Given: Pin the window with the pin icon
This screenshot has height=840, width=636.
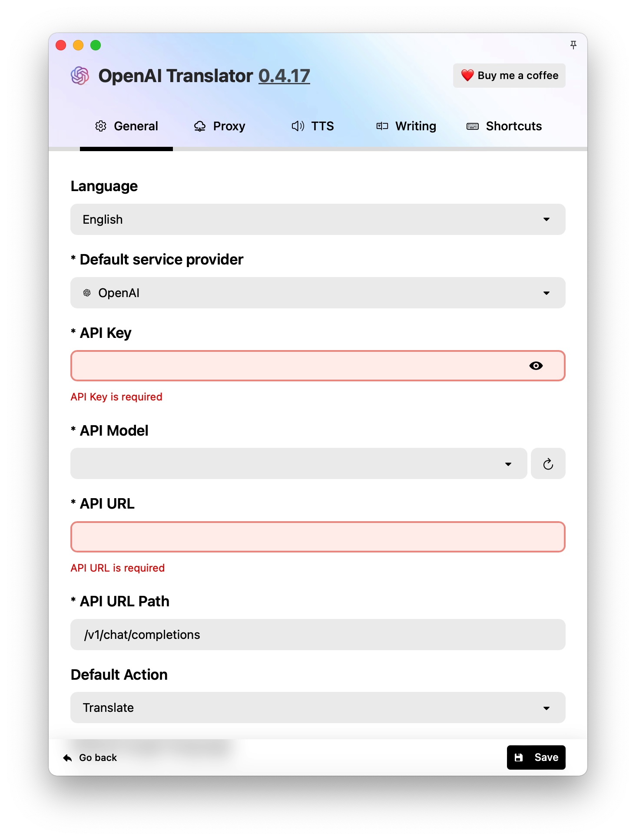Looking at the screenshot, I should (x=573, y=45).
